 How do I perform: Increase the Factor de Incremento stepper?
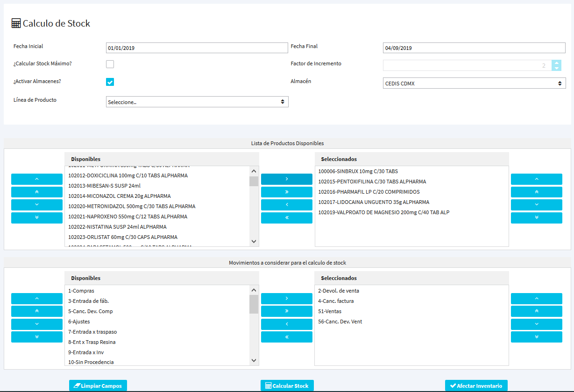(556, 63)
